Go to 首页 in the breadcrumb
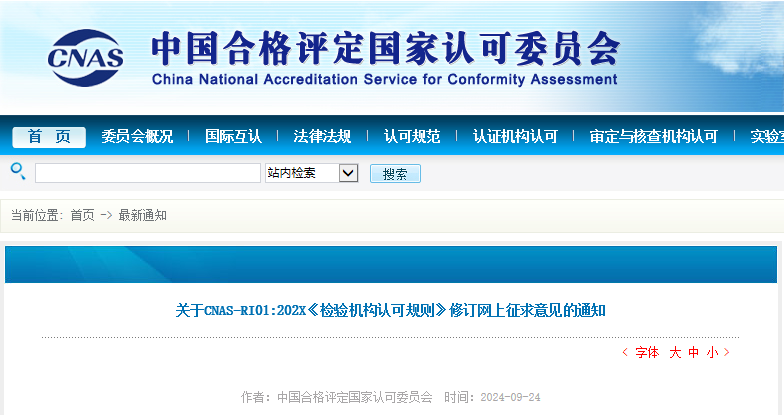 pos(82,216)
